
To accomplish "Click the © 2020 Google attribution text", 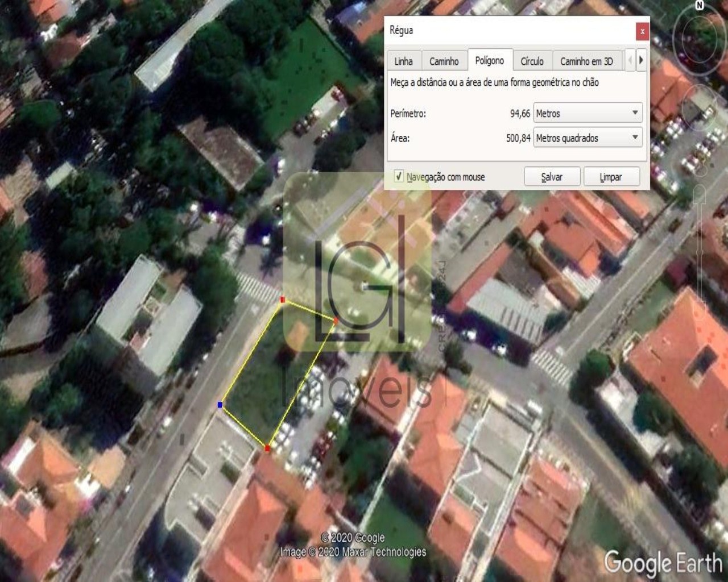I will click(x=353, y=538).
